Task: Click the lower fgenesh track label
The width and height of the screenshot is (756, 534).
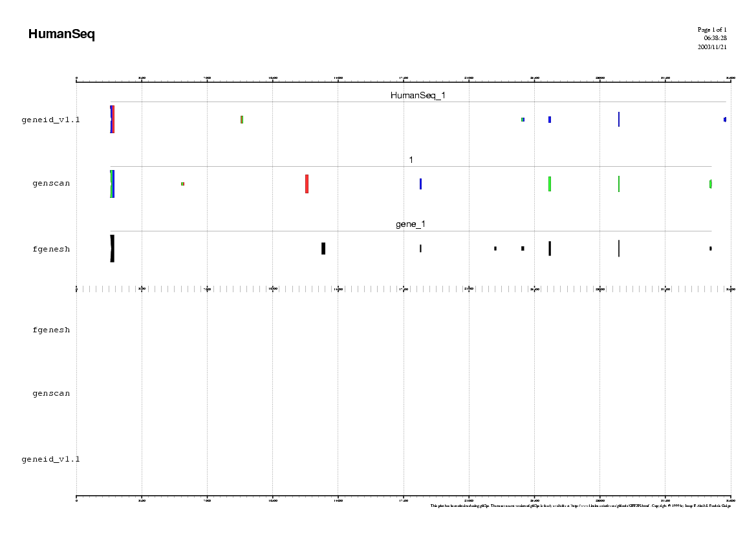Action: coord(51,330)
